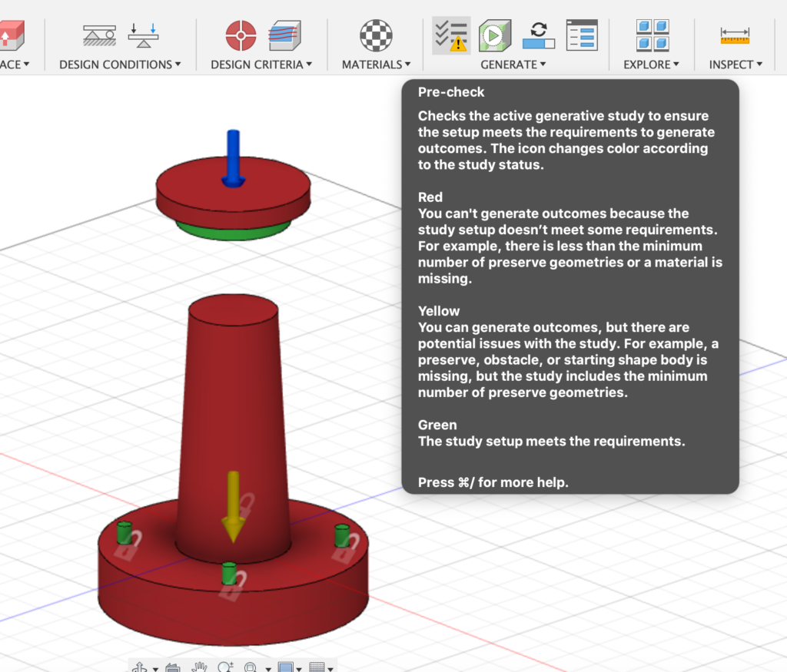Expand the Design Criteria dropdown
Viewport: 787px width, 672px height.
[x=261, y=65]
